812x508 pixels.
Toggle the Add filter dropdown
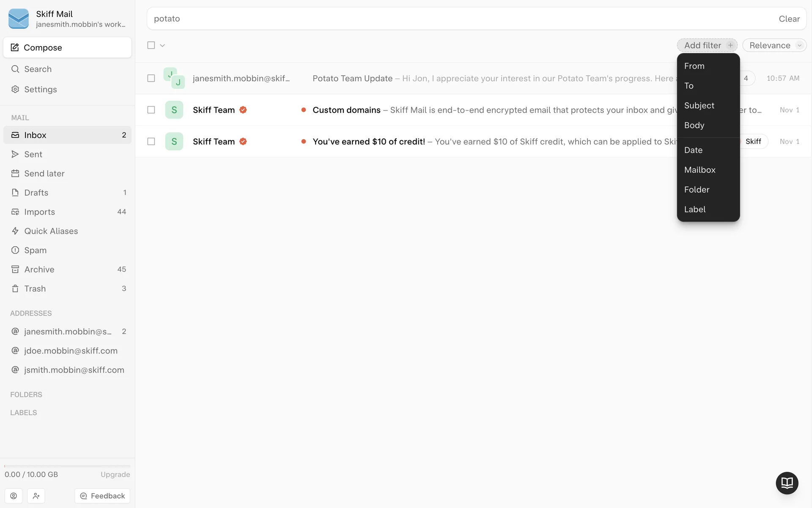coord(707,45)
